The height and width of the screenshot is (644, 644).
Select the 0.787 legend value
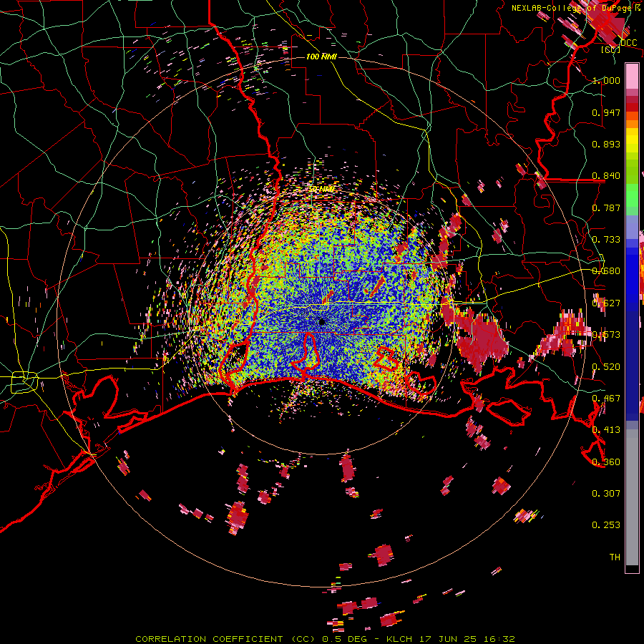[x=606, y=208]
